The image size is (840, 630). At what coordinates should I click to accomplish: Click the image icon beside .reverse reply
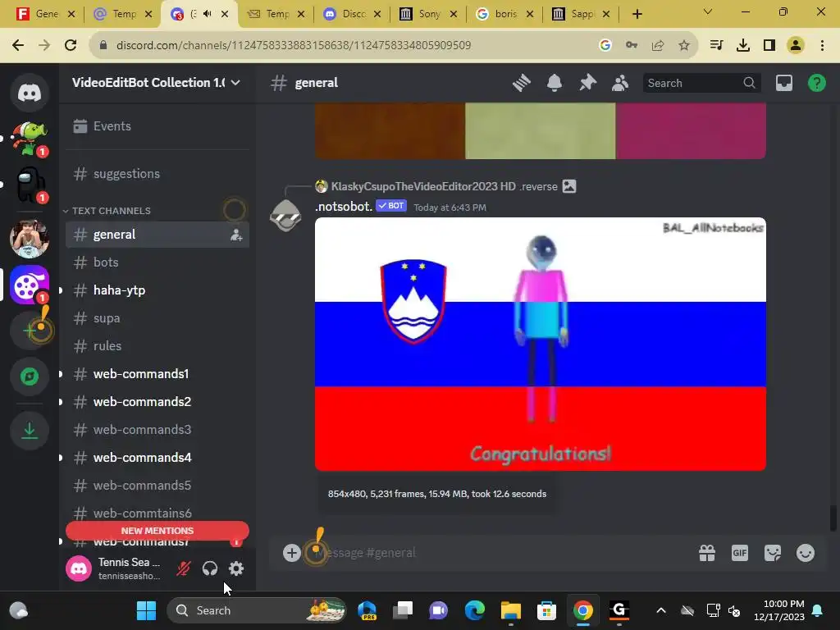pos(569,186)
